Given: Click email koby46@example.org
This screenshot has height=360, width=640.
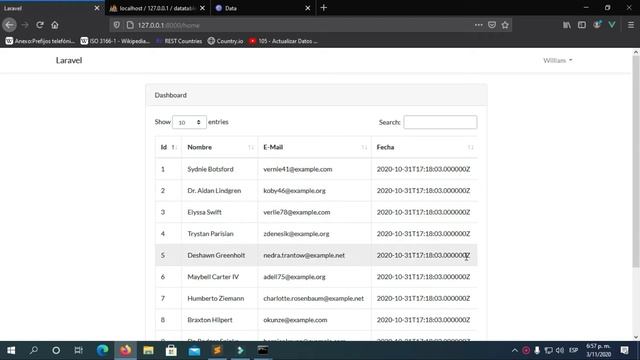Looking at the screenshot, I should [x=294, y=191].
